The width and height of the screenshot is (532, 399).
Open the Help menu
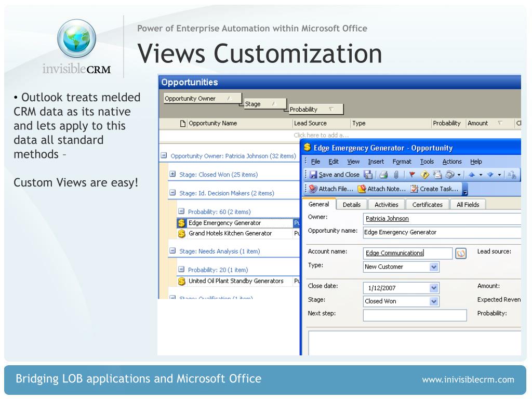click(476, 162)
